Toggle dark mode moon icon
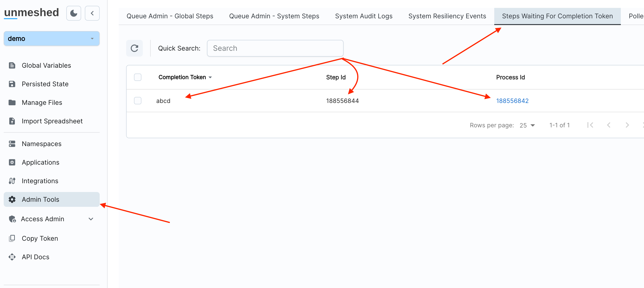Screen dimensions: 644x288 point(73,13)
